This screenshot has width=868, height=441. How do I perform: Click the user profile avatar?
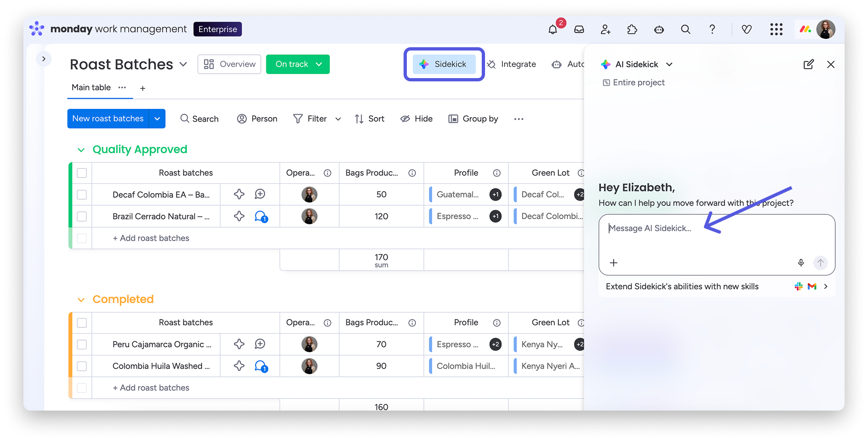[826, 29]
